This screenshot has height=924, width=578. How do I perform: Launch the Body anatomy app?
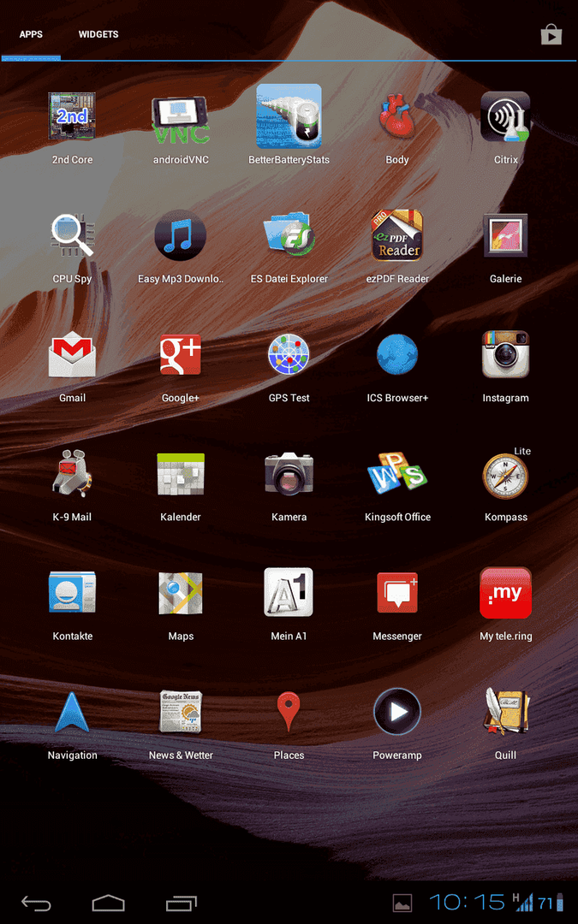point(397,116)
